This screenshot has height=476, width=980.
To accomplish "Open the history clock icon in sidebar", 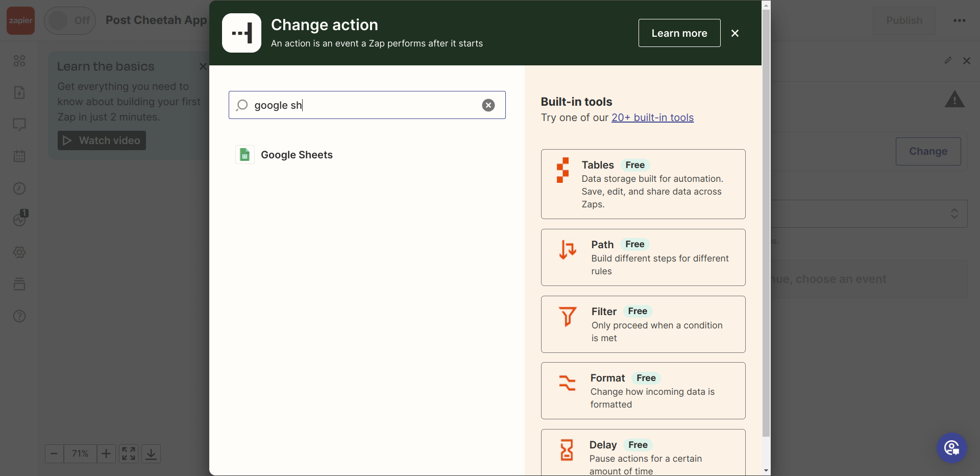I will (x=19, y=188).
